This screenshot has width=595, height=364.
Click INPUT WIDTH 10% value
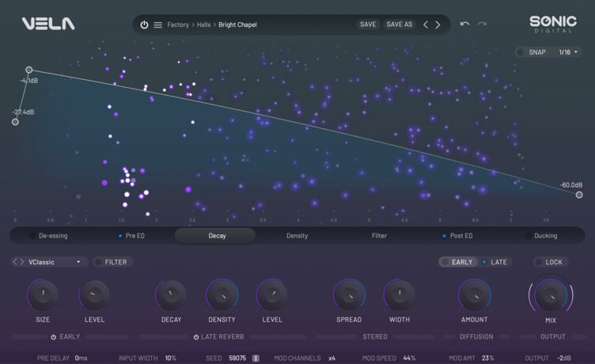coord(170,358)
